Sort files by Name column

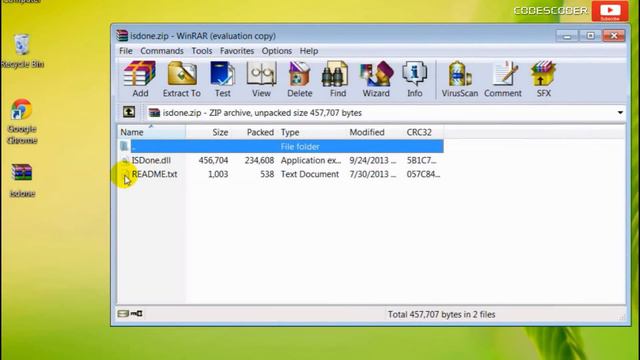[x=151, y=132]
